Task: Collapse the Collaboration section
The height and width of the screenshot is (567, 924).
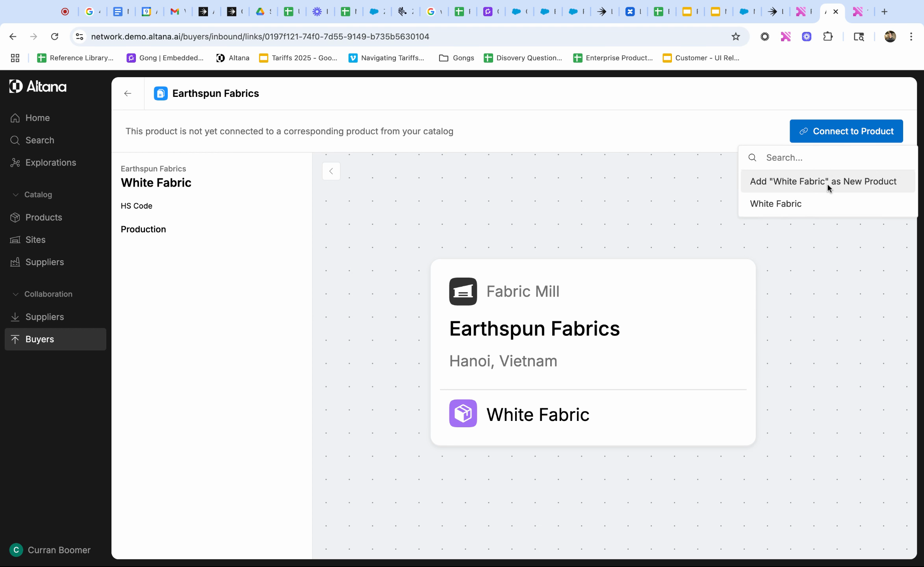Action: pos(16,294)
